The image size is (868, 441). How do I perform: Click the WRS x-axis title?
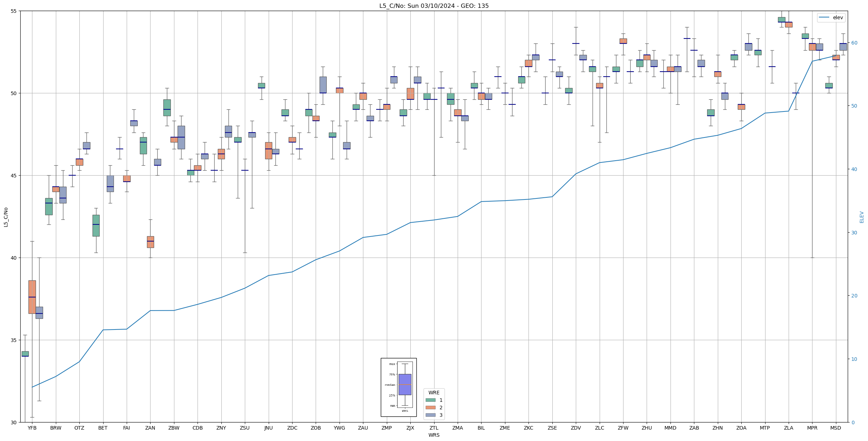[x=434, y=435]
